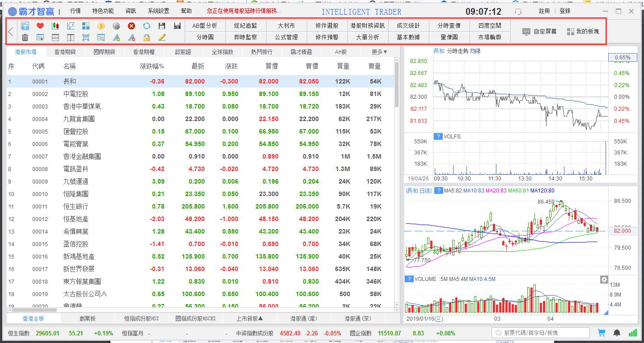Click the padlock lock icon
This screenshot has height=343, width=644.
point(147,38)
